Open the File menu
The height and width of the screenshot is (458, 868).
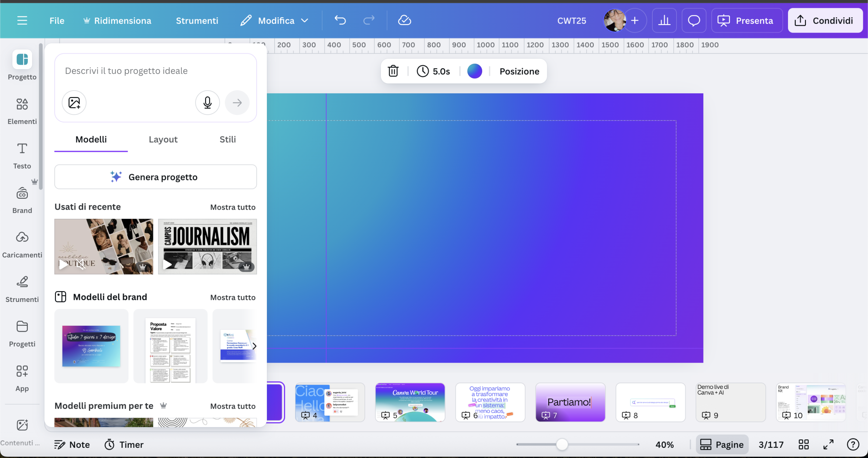point(57,21)
